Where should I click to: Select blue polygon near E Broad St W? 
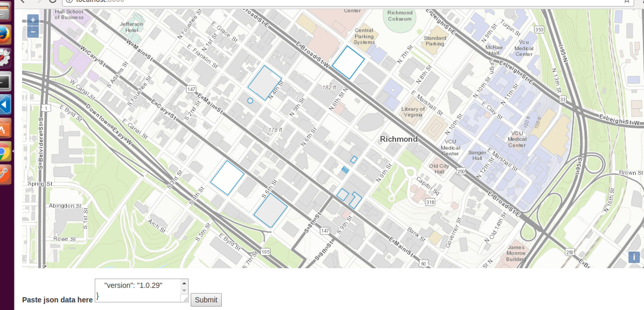point(348,63)
